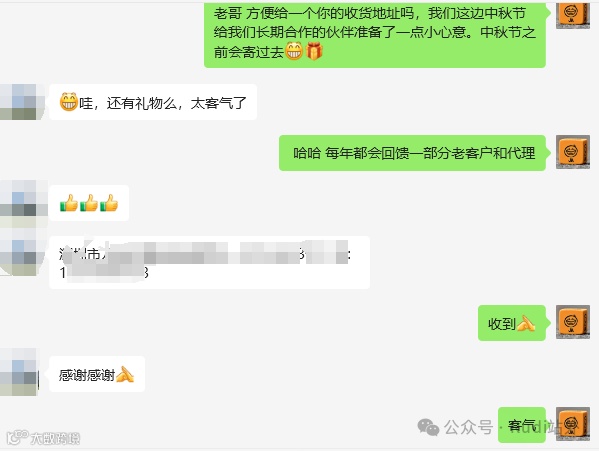The width and height of the screenshot is (599, 451).
Task: Click the orange avatar beside the Mid-Autumn message
Action: point(573,15)
